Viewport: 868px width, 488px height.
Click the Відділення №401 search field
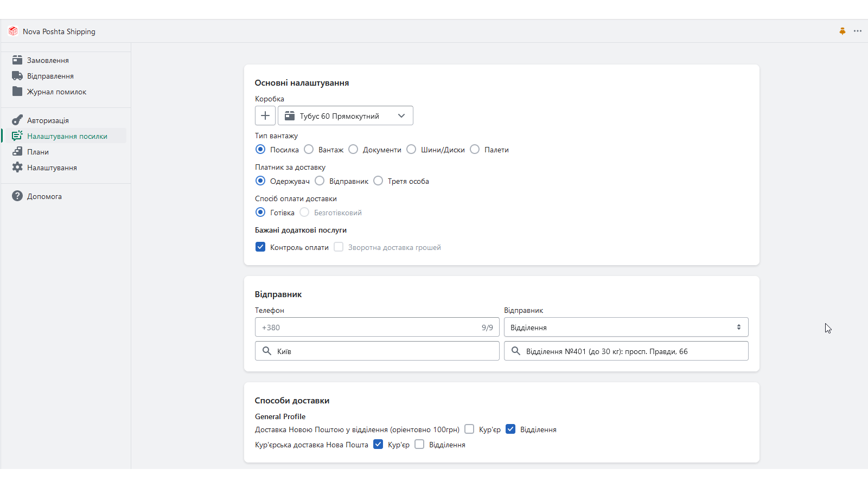tap(625, 351)
